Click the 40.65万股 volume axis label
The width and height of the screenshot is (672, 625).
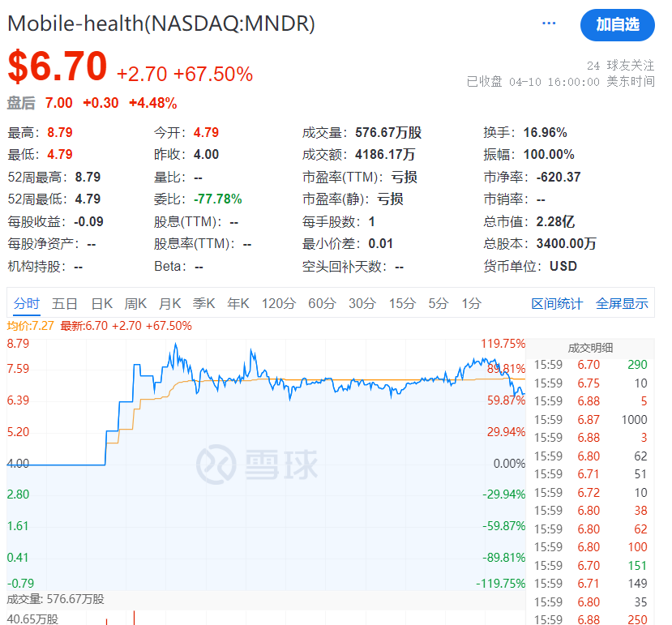(x=32, y=619)
